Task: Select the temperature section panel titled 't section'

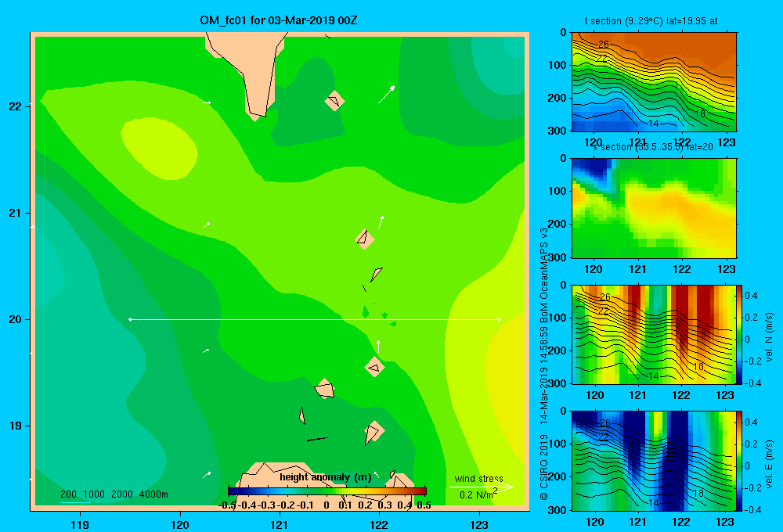Action: (x=654, y=82)
